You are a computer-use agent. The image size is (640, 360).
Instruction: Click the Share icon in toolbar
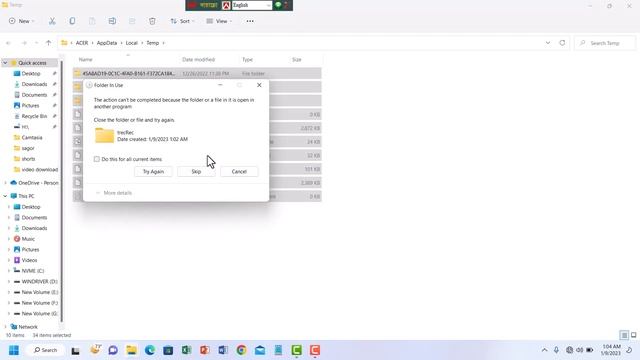tap(132, 21)
